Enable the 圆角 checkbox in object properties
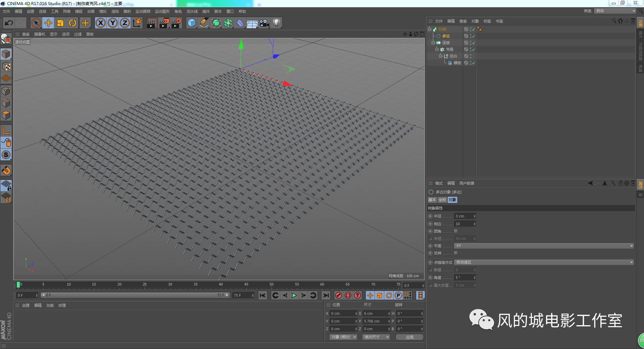This screenshot has height=349, width=644. coord(456,231)
